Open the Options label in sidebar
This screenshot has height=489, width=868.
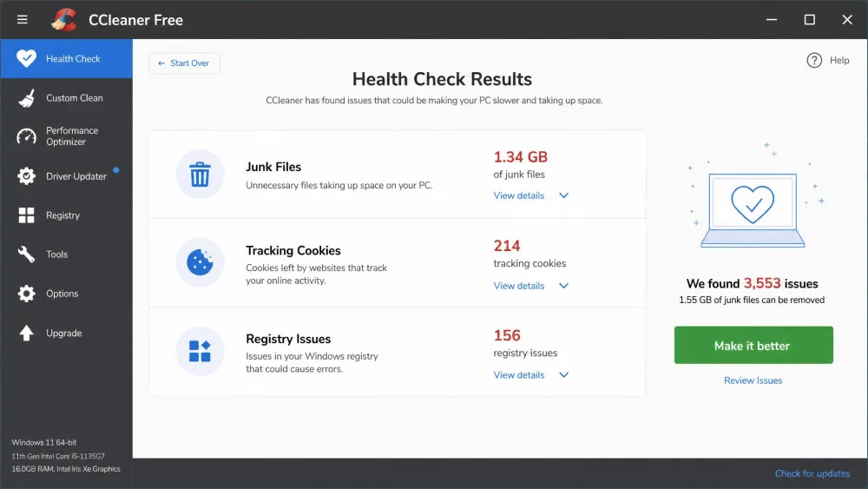click(x=62, y=294)
